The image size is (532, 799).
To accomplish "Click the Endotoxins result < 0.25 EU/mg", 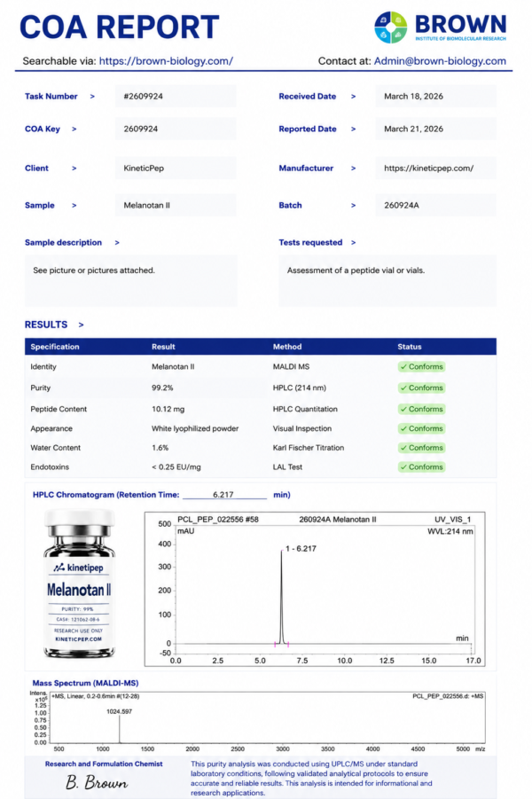I will point(176,466).
